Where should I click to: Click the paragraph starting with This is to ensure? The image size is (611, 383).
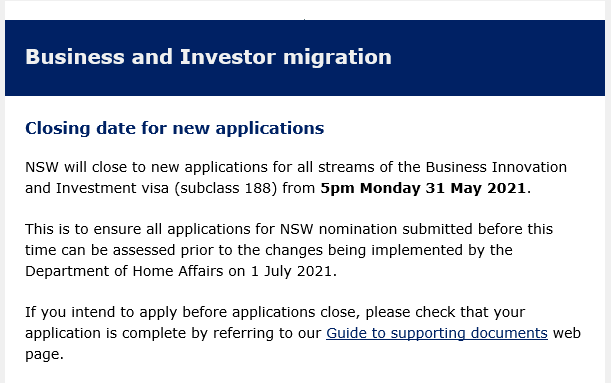[x=289, y=250]
